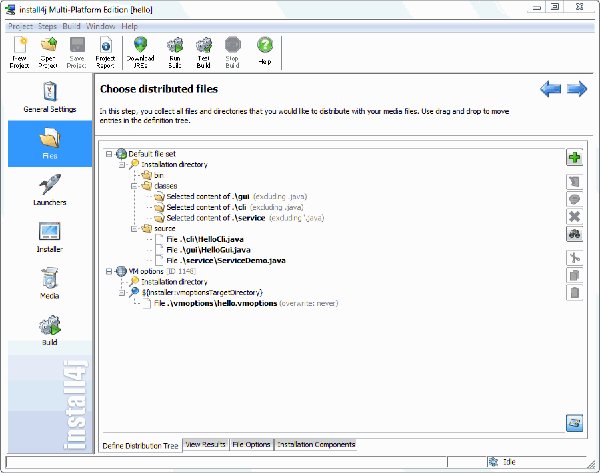This screenshot has width=600, height=473.
Task: Click the Stop Build icon
Action: 232,53
